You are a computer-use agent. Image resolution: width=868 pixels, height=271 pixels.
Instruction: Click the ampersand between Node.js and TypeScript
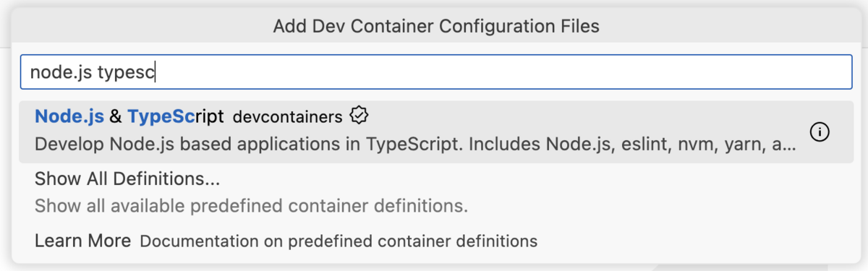point(116,116)
